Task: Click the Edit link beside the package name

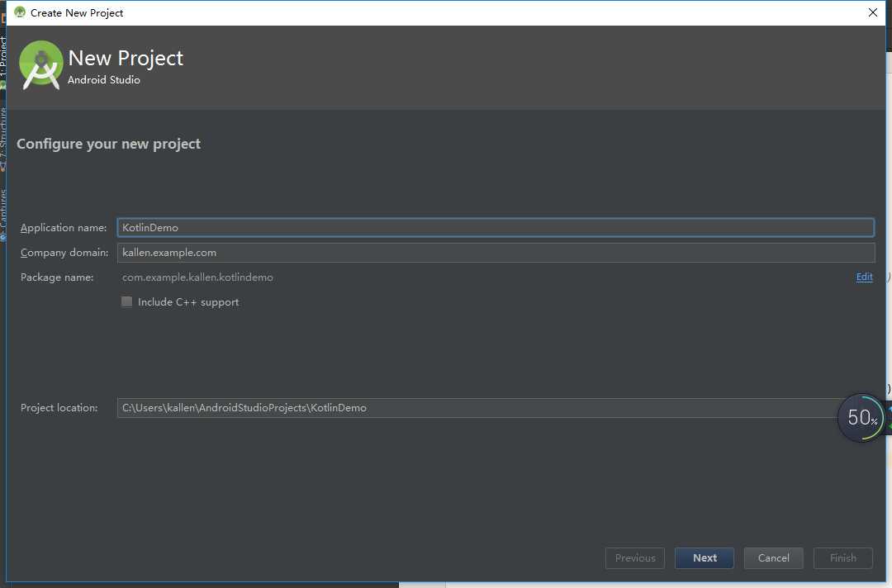Action: pyautogui.click(x=864, y=277)
